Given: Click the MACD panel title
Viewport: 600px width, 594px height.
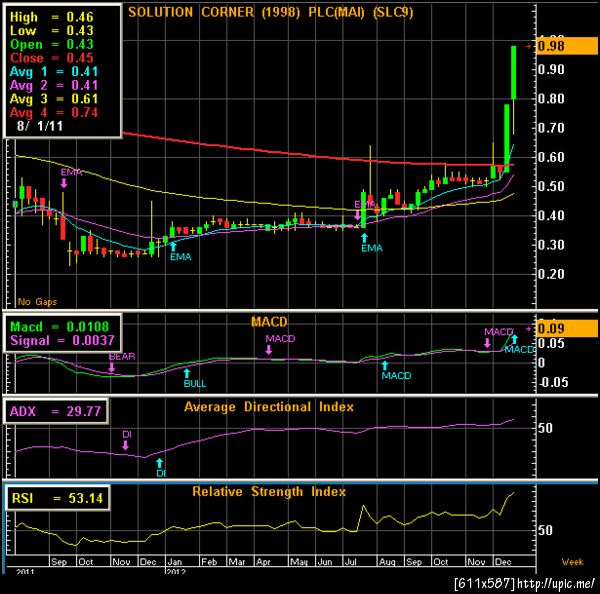Looking at the screenshot, I should pos(269,322).
